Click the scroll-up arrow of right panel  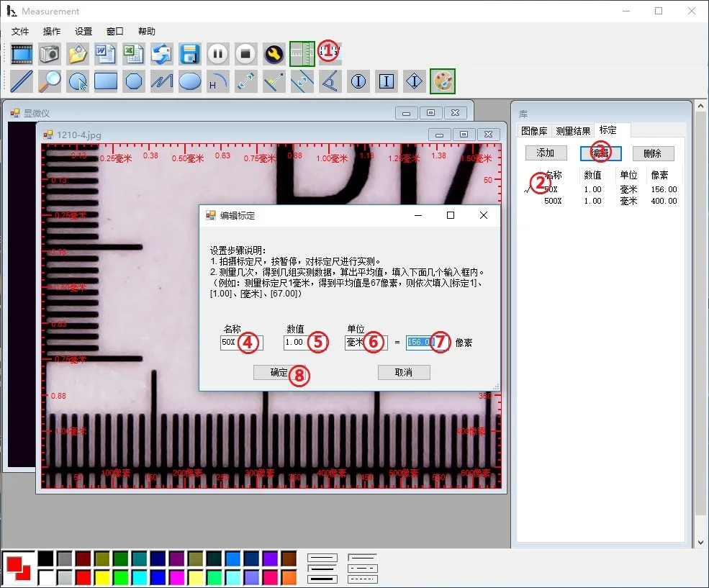pos(700,107)
